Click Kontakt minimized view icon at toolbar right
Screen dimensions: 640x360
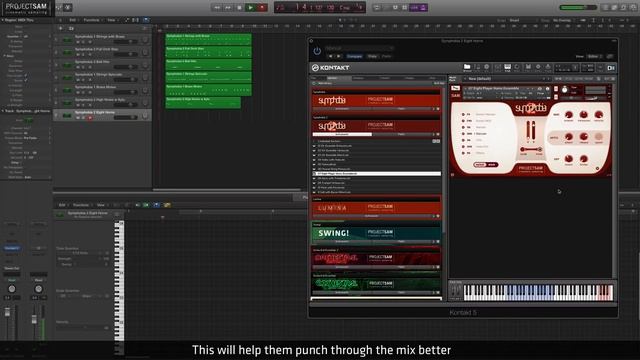tap(611, 68)
